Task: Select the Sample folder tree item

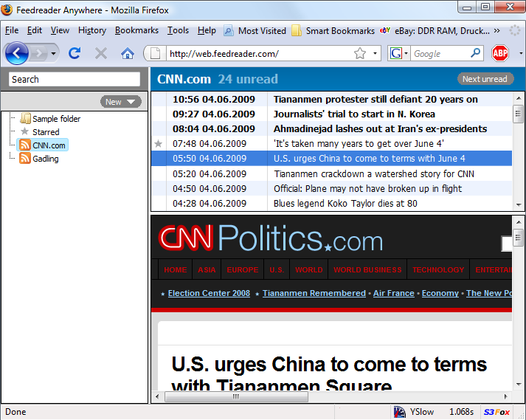Action: coord(56,119)
